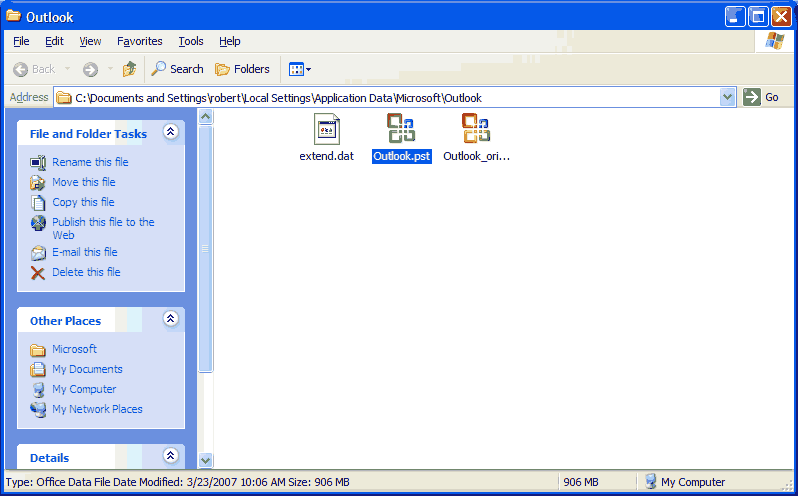The image size is (798, 496).
Task: Collapse File and Folder Tasks panel
Action: [x=170, y=132]
